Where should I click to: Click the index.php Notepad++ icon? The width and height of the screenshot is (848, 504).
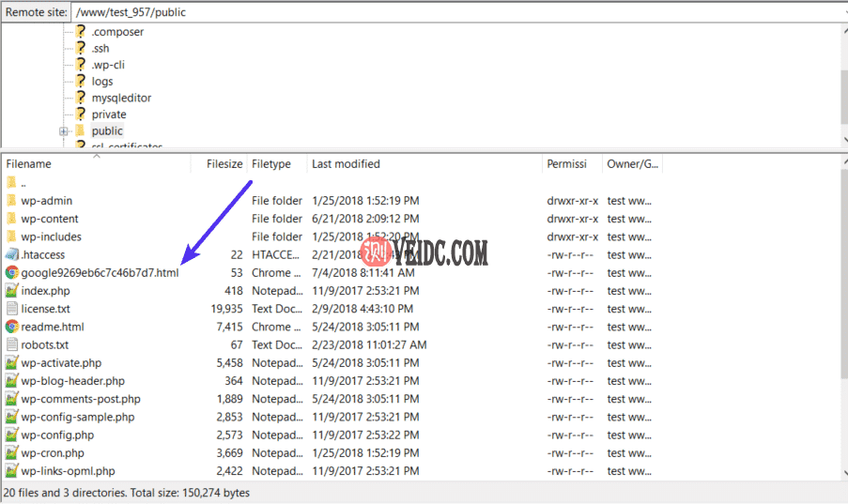(x=11, y=290)
